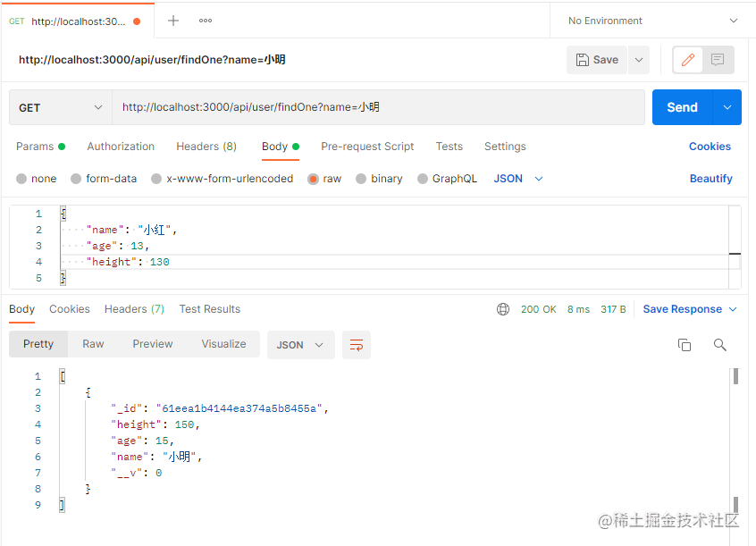
Task: Expand the Save Response dropdown
Action: click(690, 309)
